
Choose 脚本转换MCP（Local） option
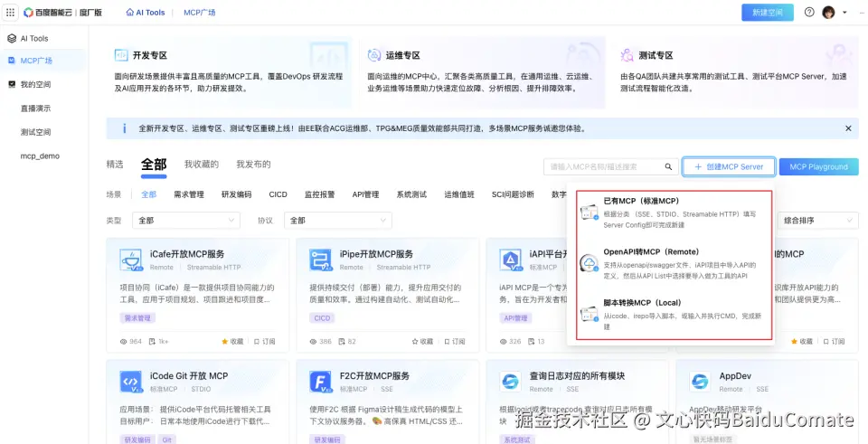[674, 315]
